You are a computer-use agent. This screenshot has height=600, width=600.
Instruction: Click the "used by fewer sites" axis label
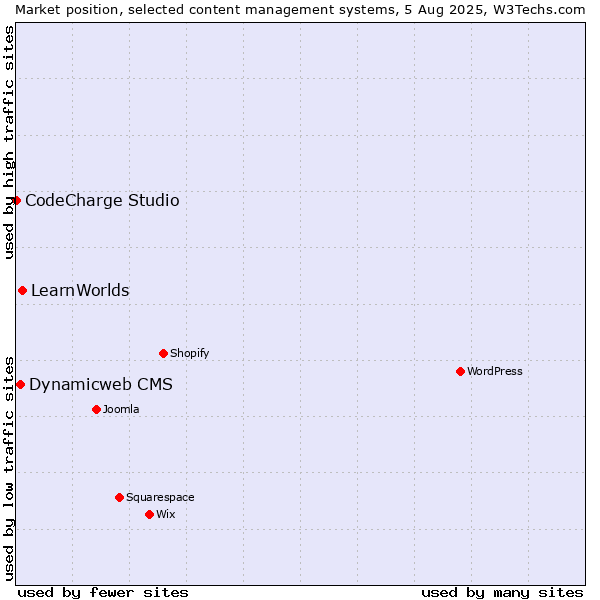pyautogui.click(x=103, y=593)
